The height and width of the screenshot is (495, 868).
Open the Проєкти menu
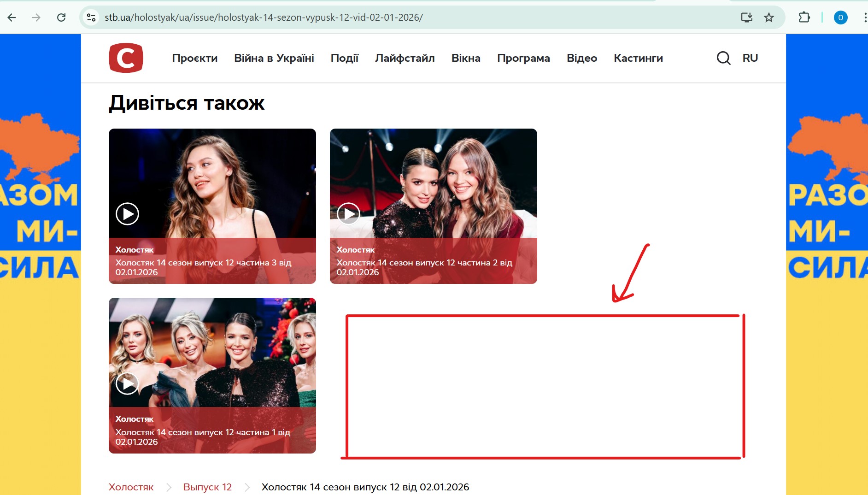[x=195, y=58]
